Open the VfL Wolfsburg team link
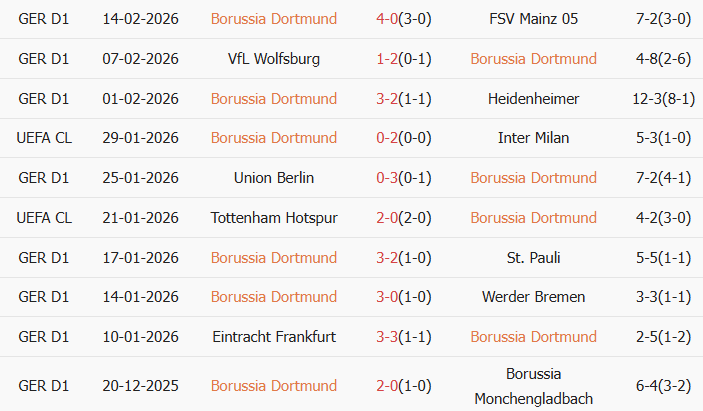703x411 pixels. click(274, 59)
